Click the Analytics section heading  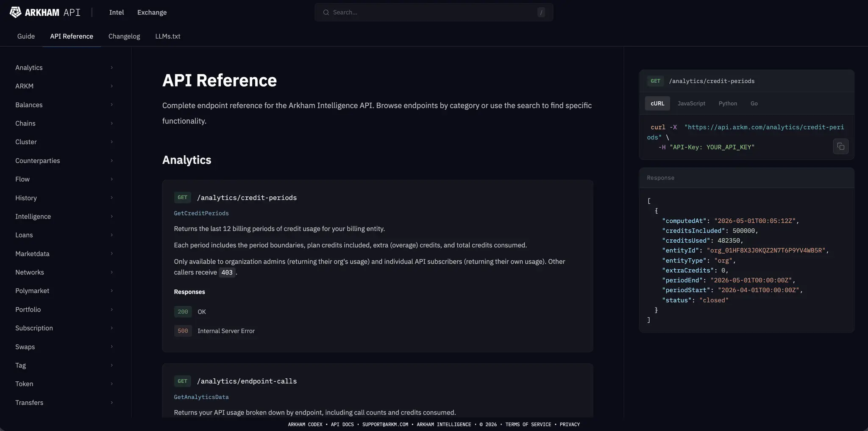pyautogui.click(x=186, y=160)
